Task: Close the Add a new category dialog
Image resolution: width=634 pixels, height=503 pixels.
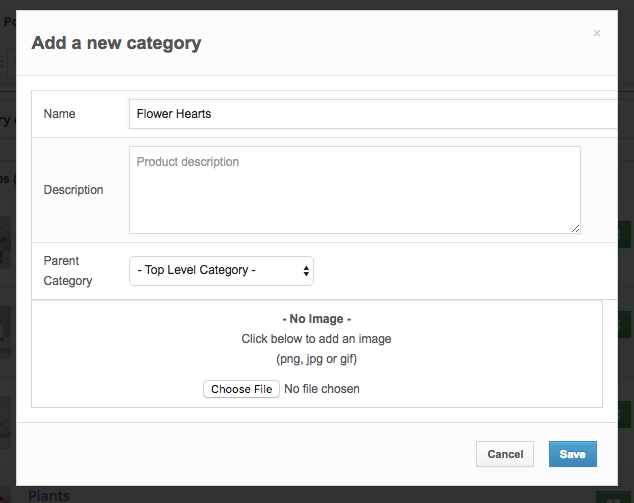Action: pyautogui.click(x=597, y=34)
